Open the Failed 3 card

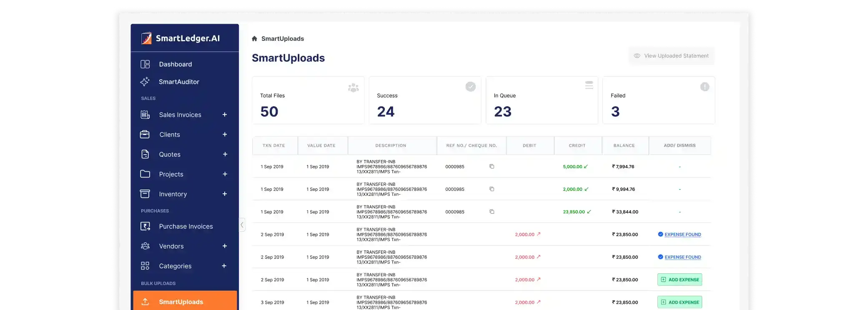(659, 100)
